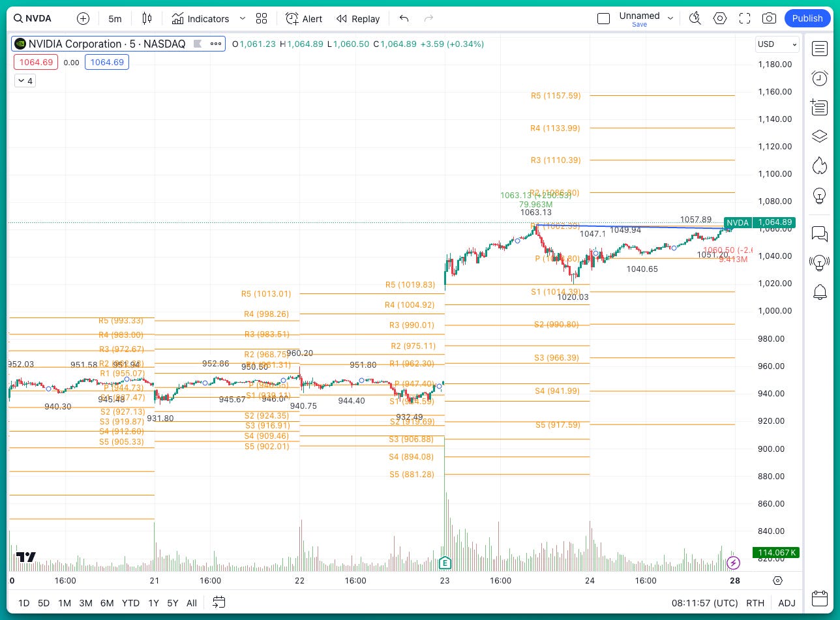Take a chart snapshot with camera icon

point(769,18)
